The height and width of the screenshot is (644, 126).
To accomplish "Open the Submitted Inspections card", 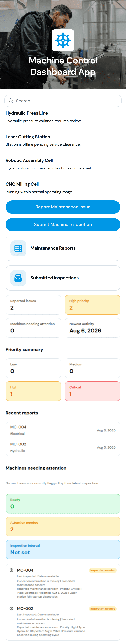I will 63,278.
